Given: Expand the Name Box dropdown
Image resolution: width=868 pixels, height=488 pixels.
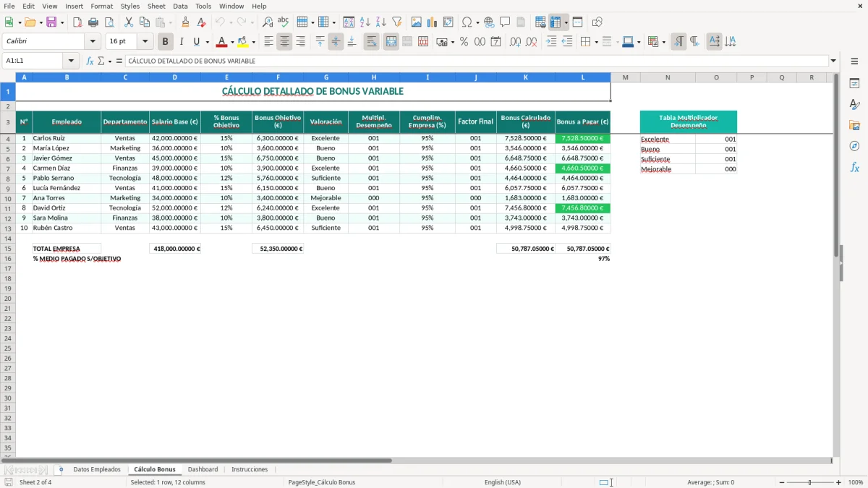Looking at the screenshot, I should pos(71,61).
